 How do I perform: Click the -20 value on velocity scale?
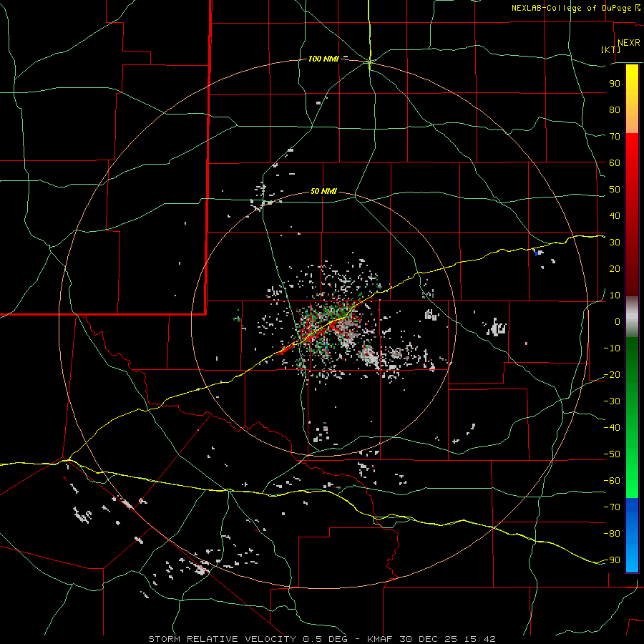(x=612, y=375)
